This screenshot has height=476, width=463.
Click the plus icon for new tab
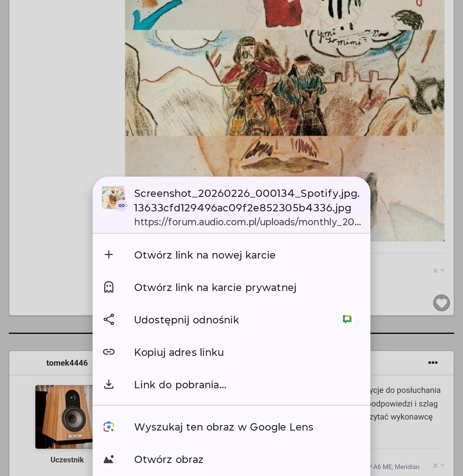tap(109, 255)
